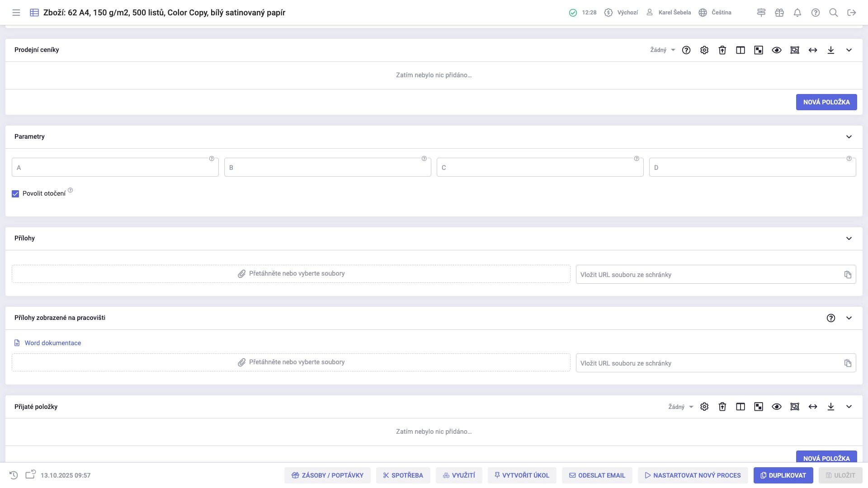Image resolution: width=868 pixels, height=488 pixels.
Task: Open the Karel Šebela user menu
Action: [669, 13]
